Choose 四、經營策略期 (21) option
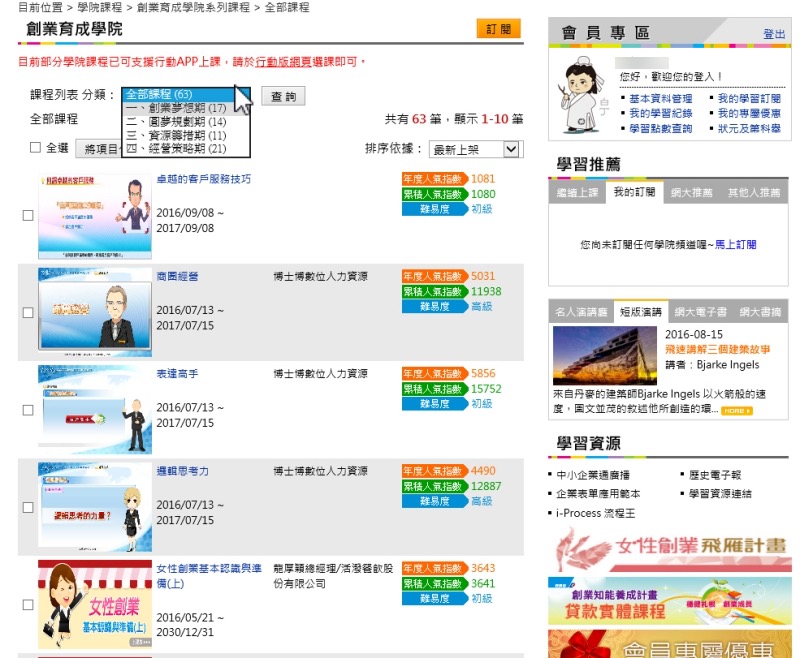 (186, 148)
